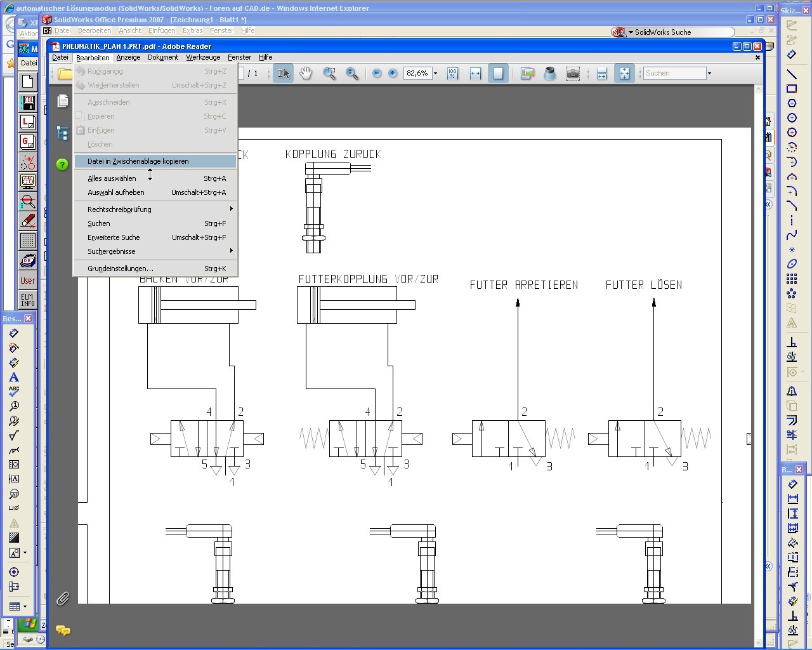Open the Hilfe menu in Adobe Reader
This screenshot has height=650, width=812.
pos(265,57)
